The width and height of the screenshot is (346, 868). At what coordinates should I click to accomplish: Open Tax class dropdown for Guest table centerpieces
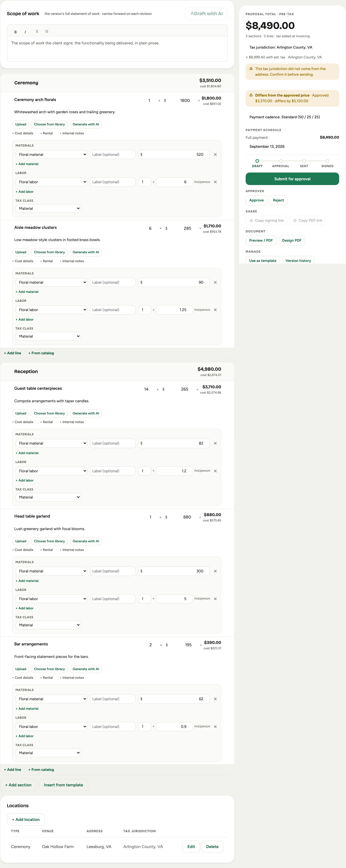48,497
